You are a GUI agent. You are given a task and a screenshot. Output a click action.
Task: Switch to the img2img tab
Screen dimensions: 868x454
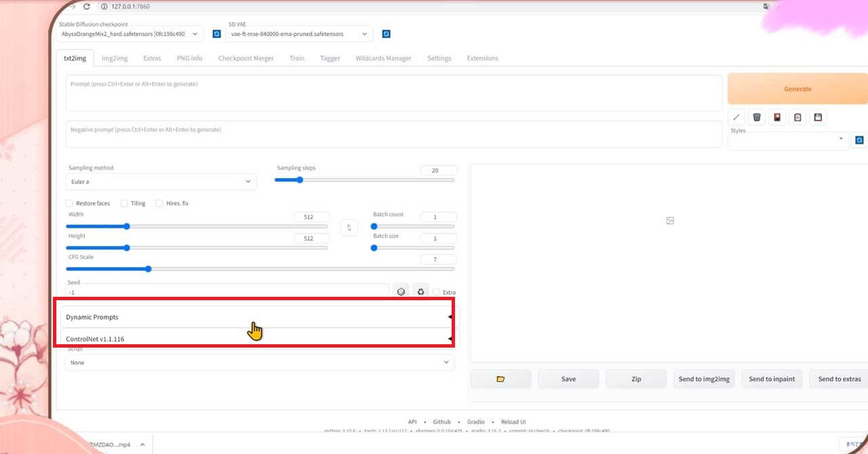click(x=115, y=58)
